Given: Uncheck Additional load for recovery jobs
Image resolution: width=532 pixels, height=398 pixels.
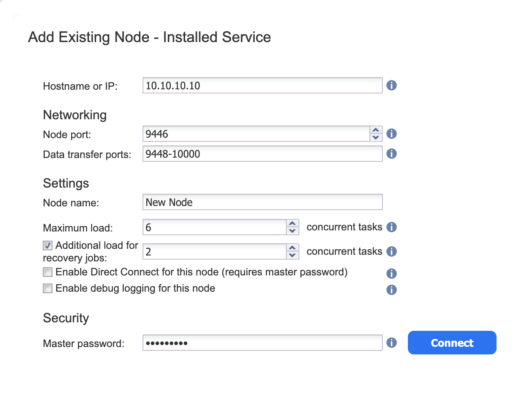Looking at the screenshot, I should (47, 246).
